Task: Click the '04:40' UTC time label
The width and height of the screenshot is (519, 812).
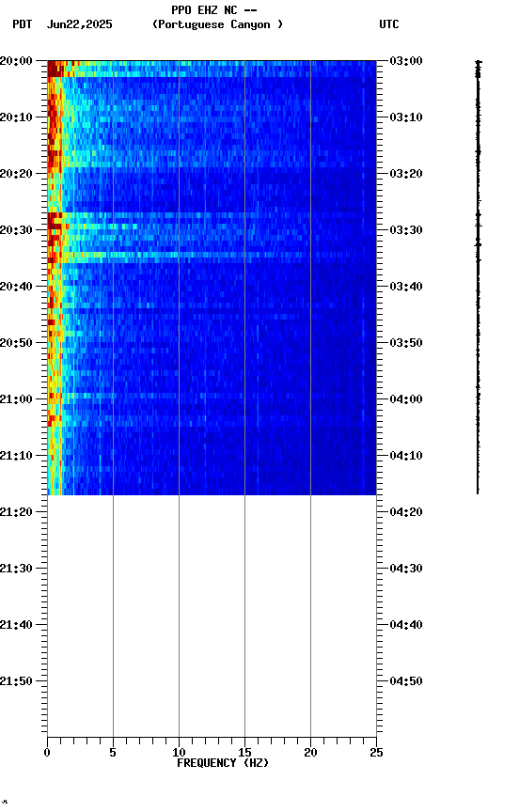Action: 406,626
